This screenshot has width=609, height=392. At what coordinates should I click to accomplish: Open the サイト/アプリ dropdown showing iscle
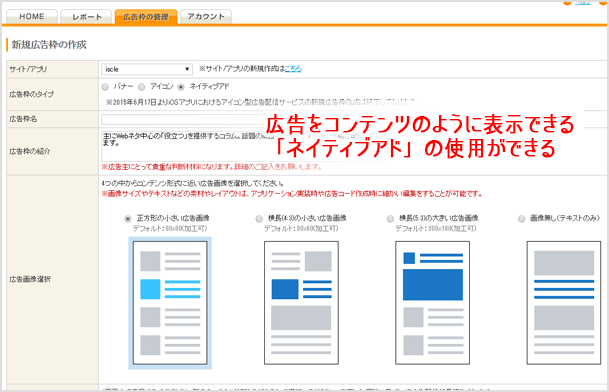pyautogui.click(x=147, y=69)
